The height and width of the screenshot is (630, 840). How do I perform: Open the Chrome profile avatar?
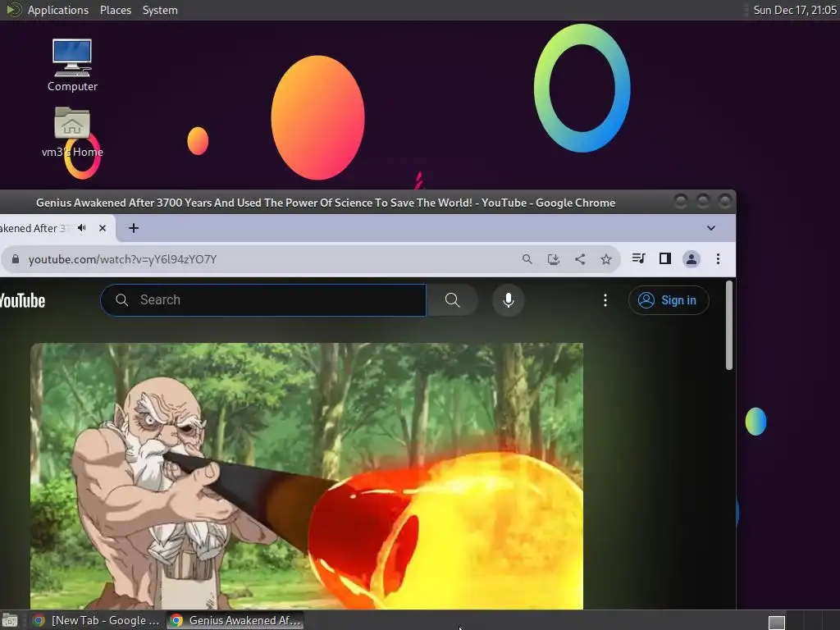click(x=692, y=259)
